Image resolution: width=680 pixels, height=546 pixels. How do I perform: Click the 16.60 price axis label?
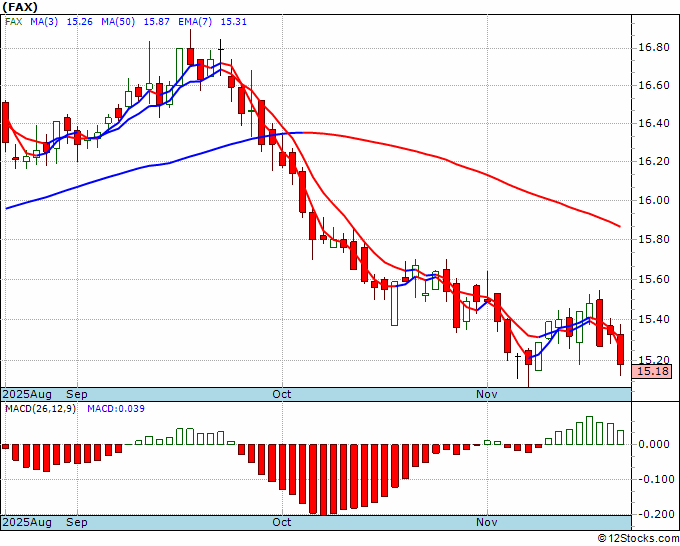(654, 85)
